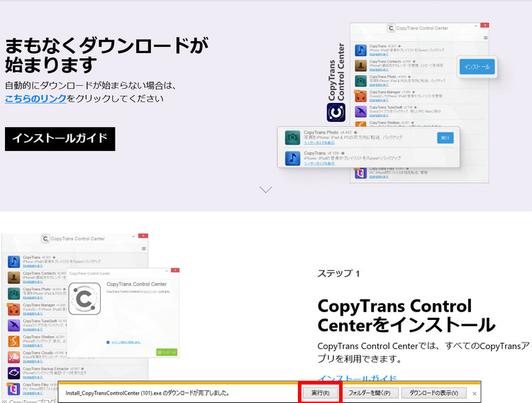
Task: Click green install button in installer dialog illustration
Action: pos(167,353)
